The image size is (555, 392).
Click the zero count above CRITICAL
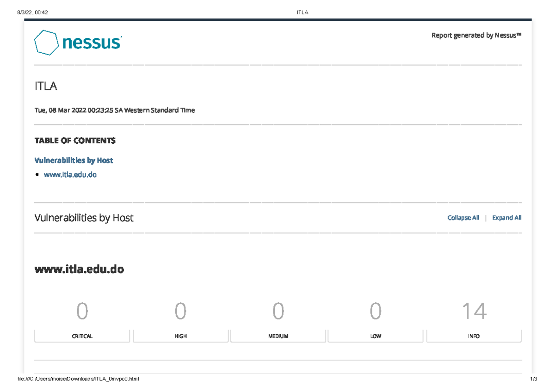click(82, 312)
